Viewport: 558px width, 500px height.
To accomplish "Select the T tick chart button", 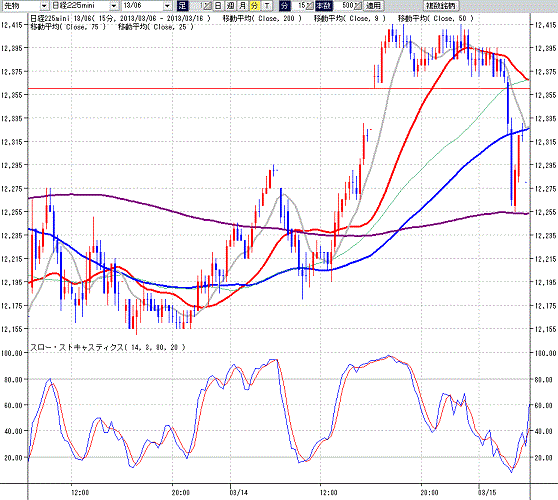I will click(267, 6).
